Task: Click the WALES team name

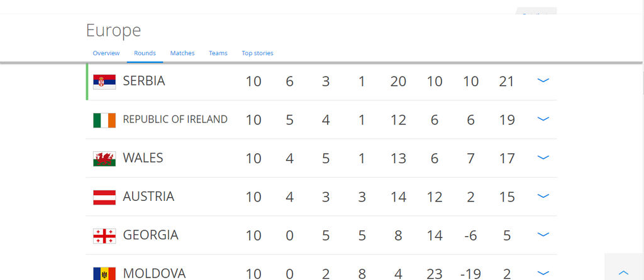Action: [x=143, y=158]
